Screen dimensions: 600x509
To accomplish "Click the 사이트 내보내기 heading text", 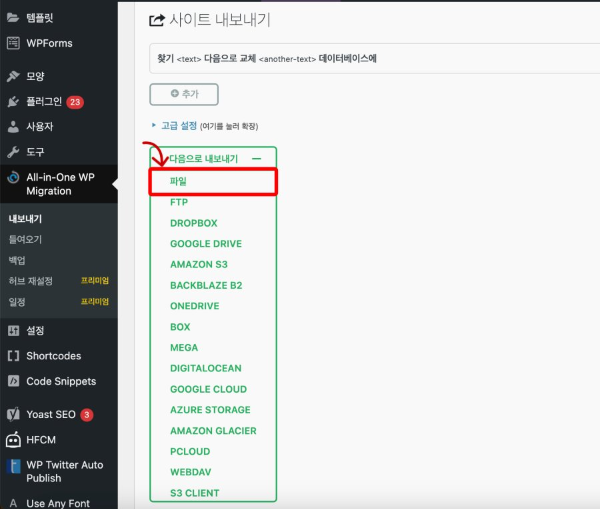I will (220, 20).
